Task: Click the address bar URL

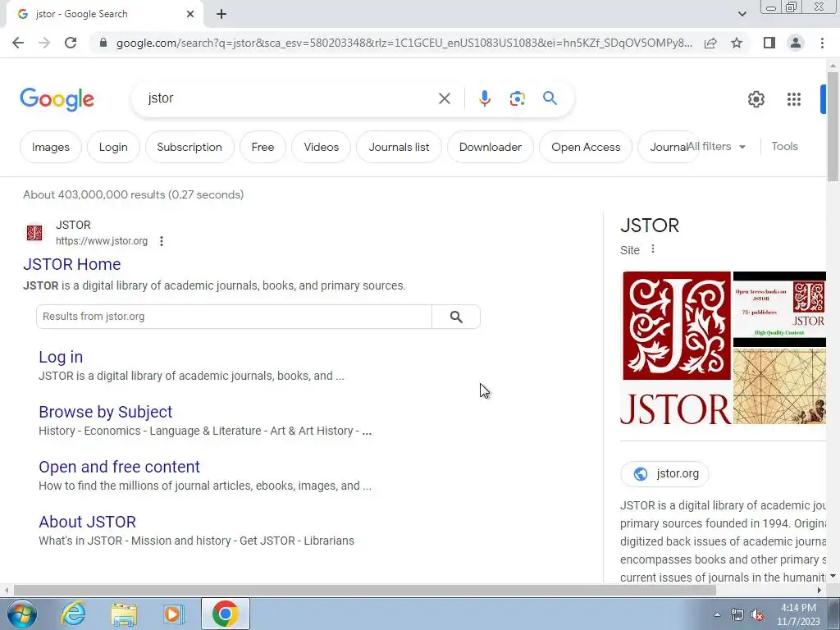Action: click(404, 43)
